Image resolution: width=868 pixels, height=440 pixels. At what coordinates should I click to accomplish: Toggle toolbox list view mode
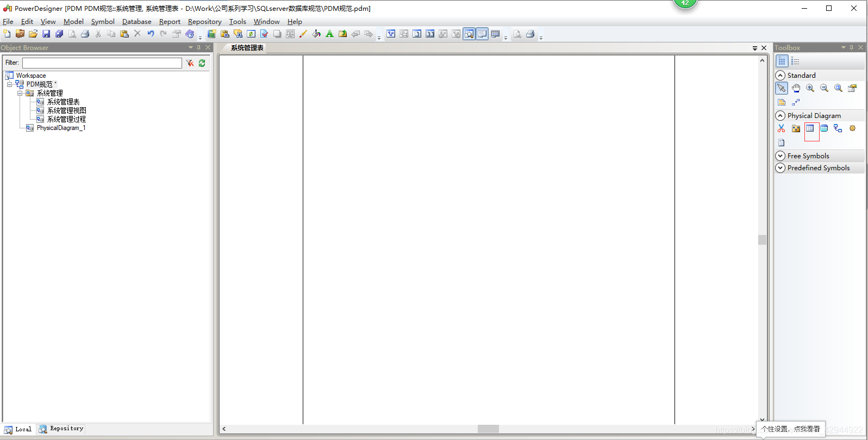coord(795,61)
